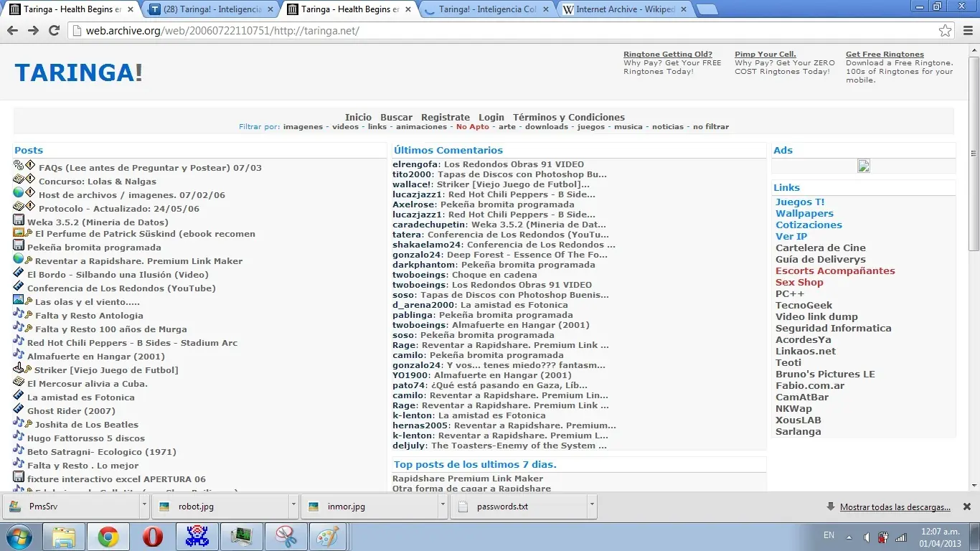
Task: Open Windows Explorer from the taskbar
Action: click(64, 537)
